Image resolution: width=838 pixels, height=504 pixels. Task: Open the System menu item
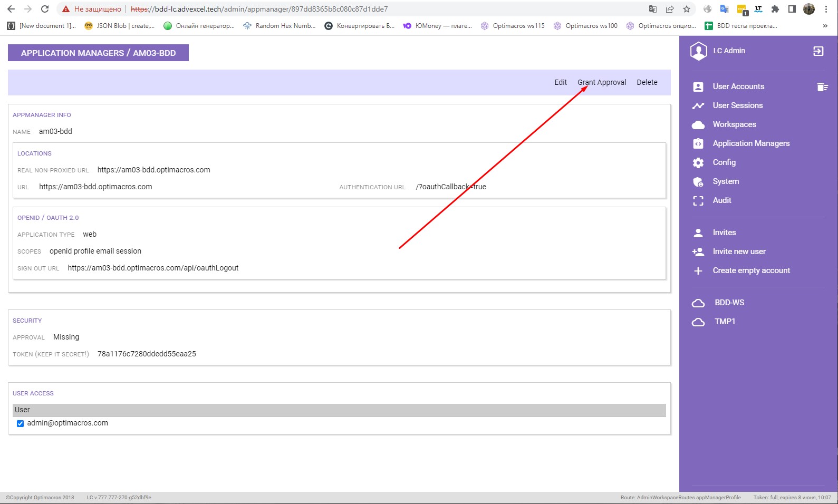(x=726, y=181)
